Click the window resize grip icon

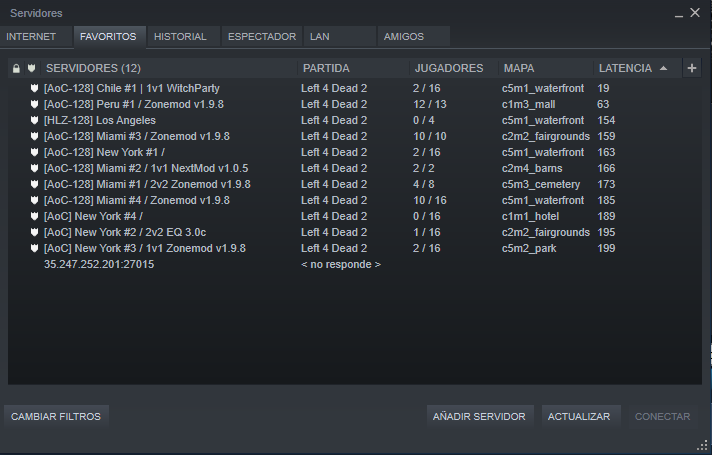(702, 446)
